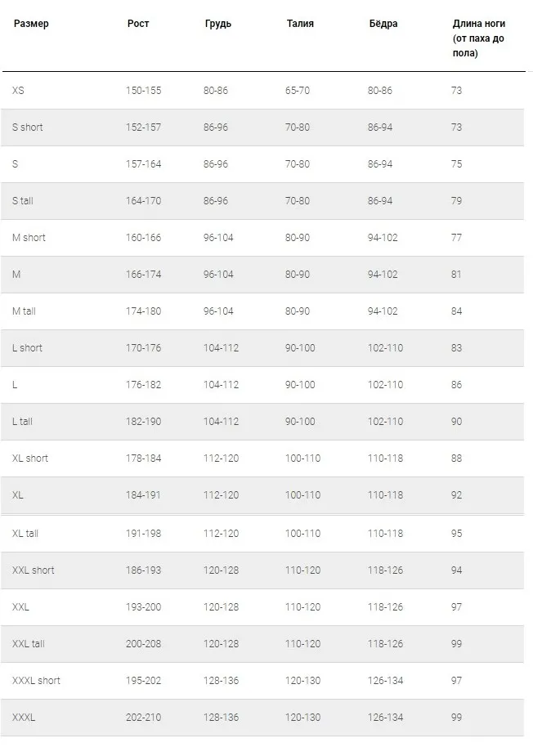533x756 pixels.
Task: Select the Талия column header
Action: pyautogui.click(x=300, y=24)
